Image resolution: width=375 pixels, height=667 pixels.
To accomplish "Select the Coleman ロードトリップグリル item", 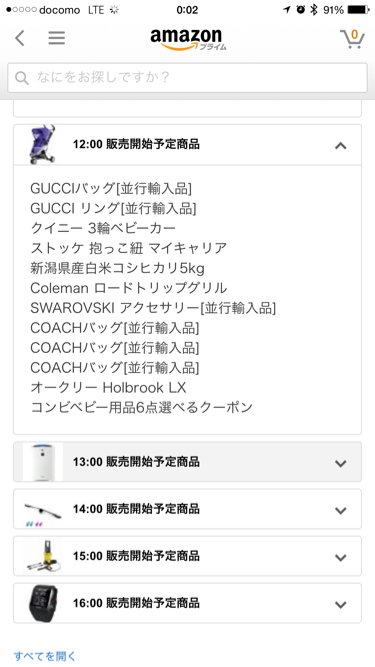I will point(128,288).
